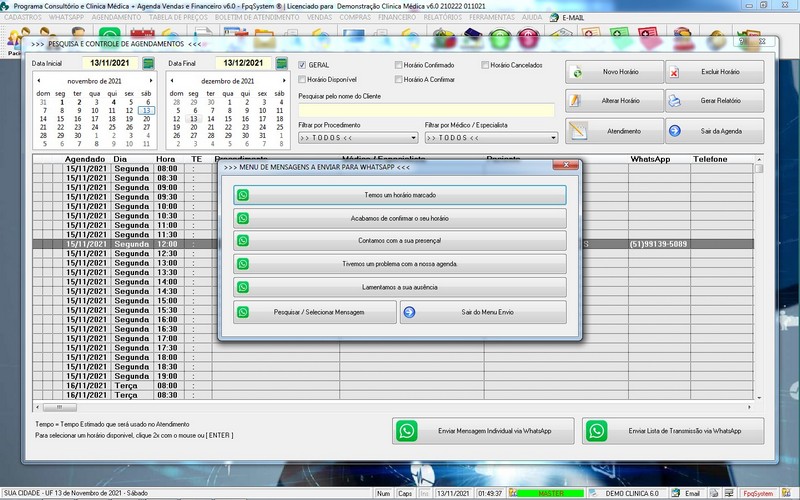Open the FERRAMENTAS menu
800x500 pixels.
pos(492,17)
